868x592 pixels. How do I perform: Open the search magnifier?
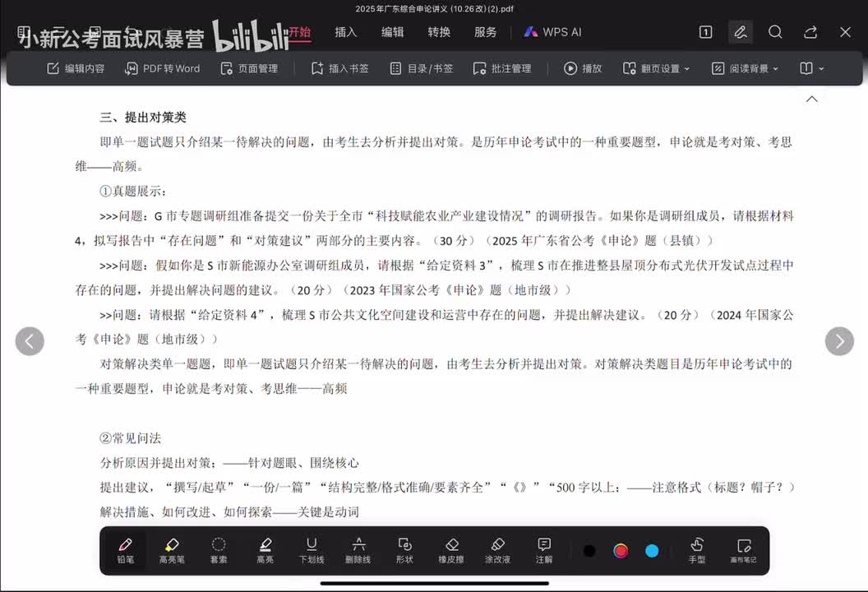coord(776,32)
